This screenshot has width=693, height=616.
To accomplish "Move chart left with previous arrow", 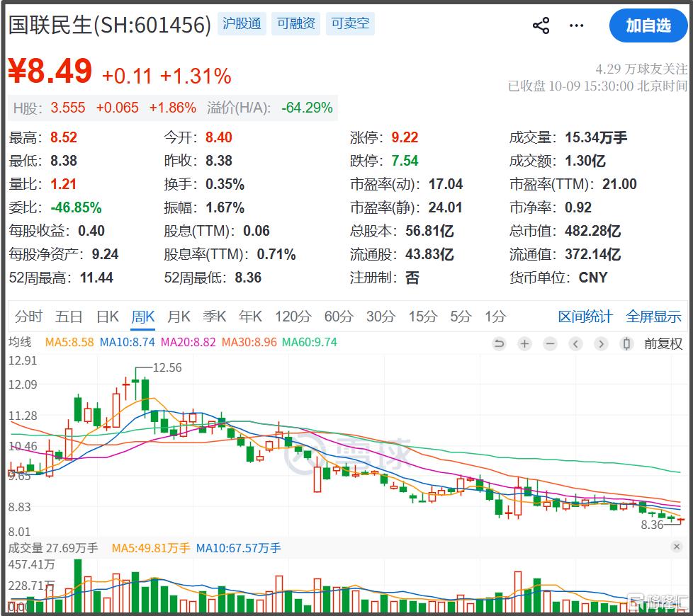I will pyautogui.click(x=575, y=343).
